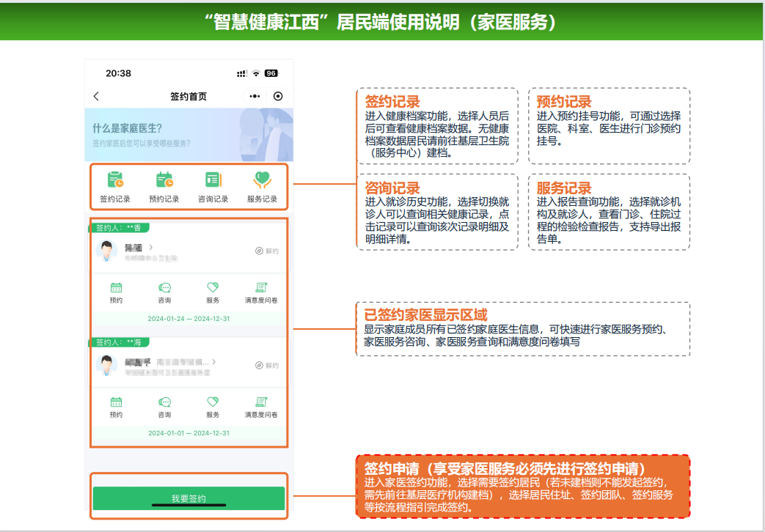The image size is (765, 532).
Task: Tap 咨询 chat icon under signer **香
Action: coord(164,289)
